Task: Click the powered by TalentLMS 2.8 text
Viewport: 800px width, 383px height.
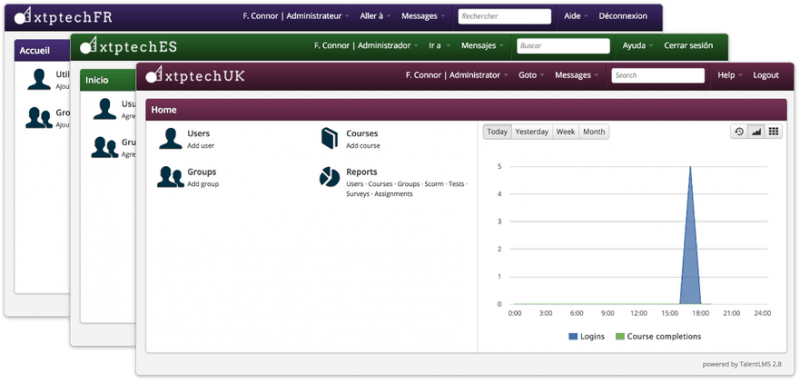Action: tap(742, 364)
